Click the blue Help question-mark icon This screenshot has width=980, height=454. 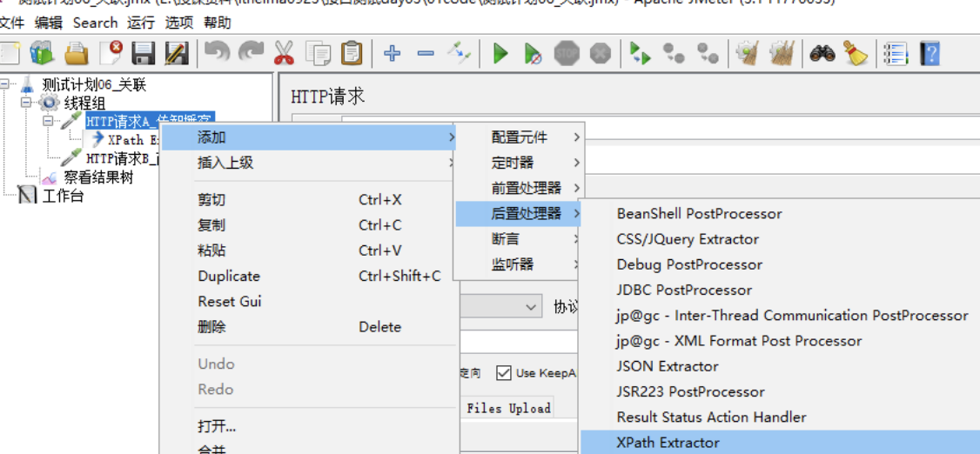point(930,54)
